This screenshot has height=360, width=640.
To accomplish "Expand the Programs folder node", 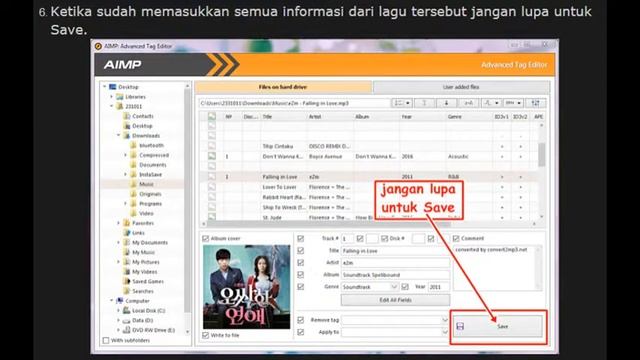I will click(x=126, y=204).
